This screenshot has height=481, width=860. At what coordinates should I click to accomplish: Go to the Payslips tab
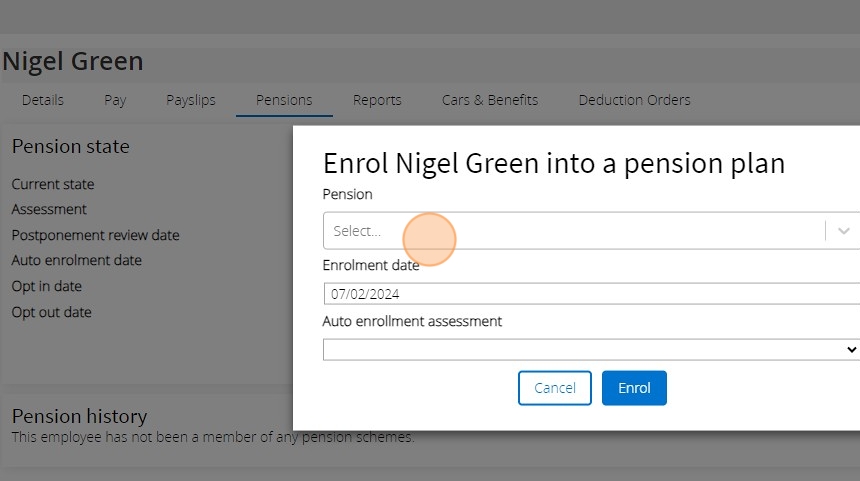[x=191, y=100]
